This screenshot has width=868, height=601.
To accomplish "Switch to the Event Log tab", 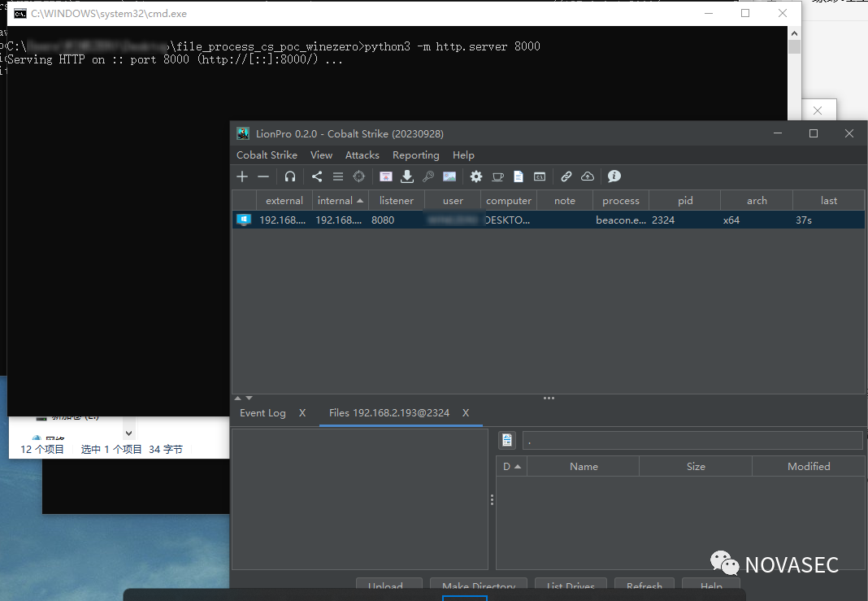I will tap(263, 413).
